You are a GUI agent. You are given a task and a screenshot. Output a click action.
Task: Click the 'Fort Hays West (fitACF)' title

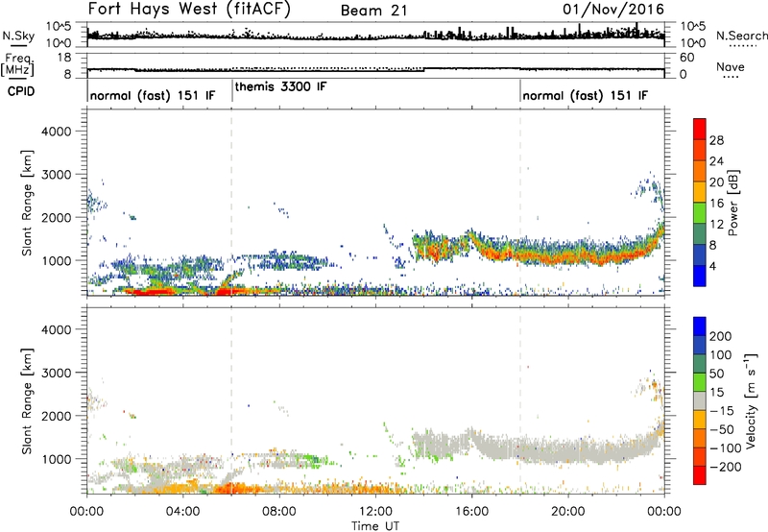click(x=189, y=9)
